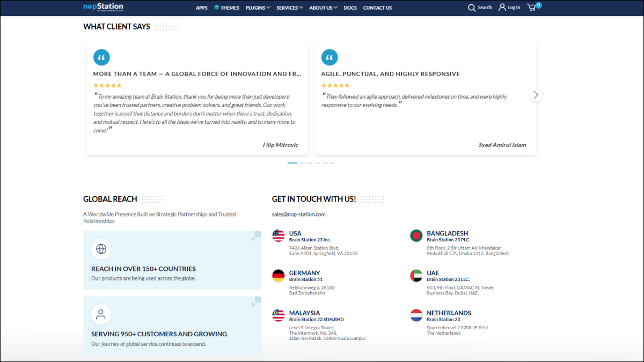Click the person icon in customers card
The height and width of the screenshot is (362, 644).
pyautogui.click(x=101, y=314)
